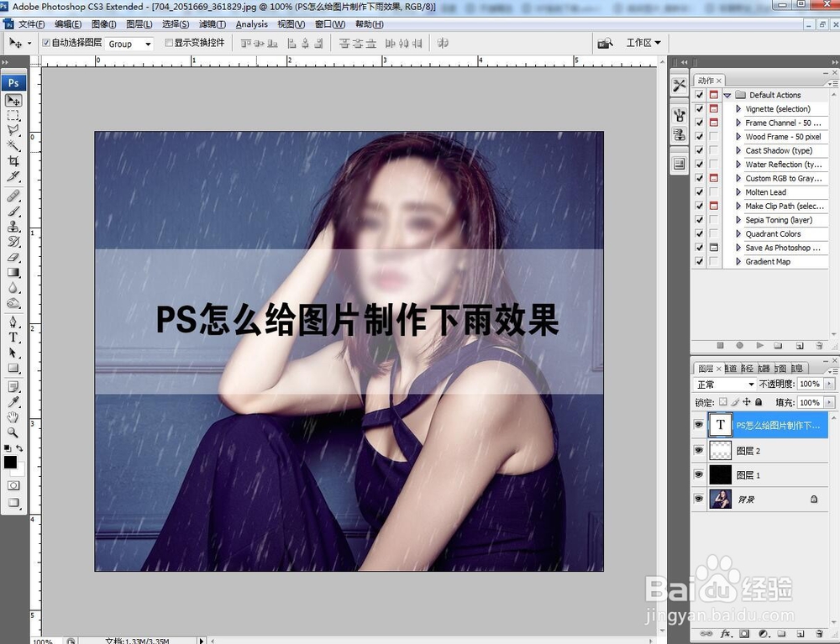840x644 pixels.
Task: Toggle visibility of 图层 2
Action: point(698,449)
